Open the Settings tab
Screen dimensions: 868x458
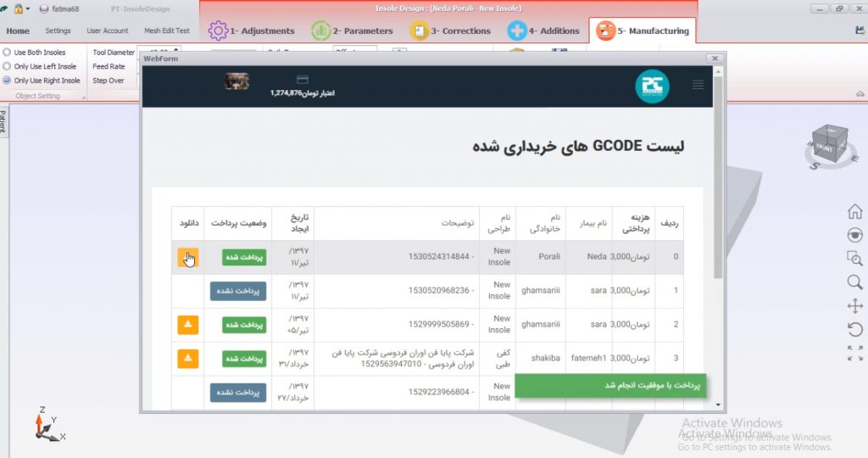pyautogui.click(x=58, y=31)
